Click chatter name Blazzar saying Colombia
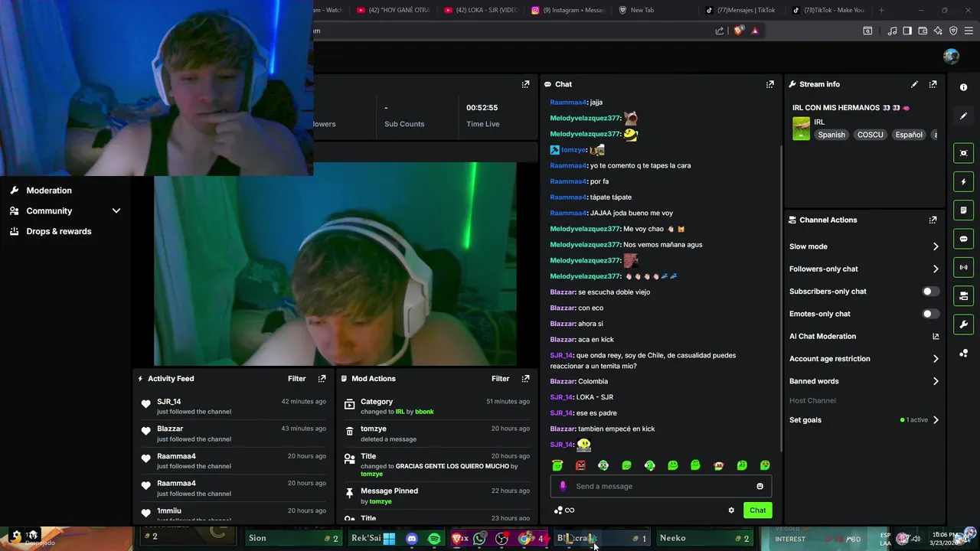Image resolution: width=980 pixels, height=551 pixels. (562, 381)
